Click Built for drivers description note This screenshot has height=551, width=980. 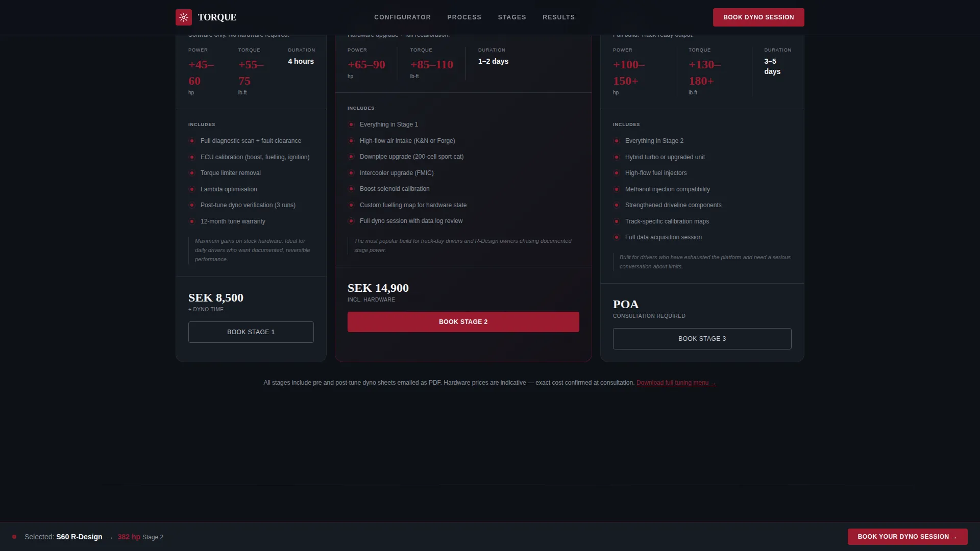pos(705,262)
